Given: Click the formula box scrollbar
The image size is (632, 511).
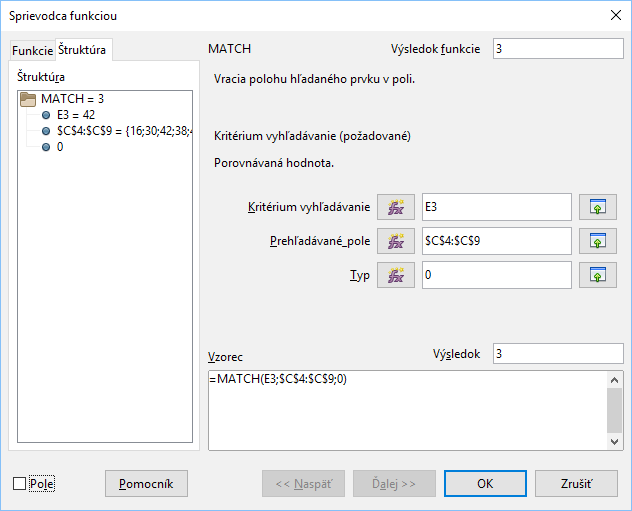Looking at the screenshot, I should (x=615, y=410).
